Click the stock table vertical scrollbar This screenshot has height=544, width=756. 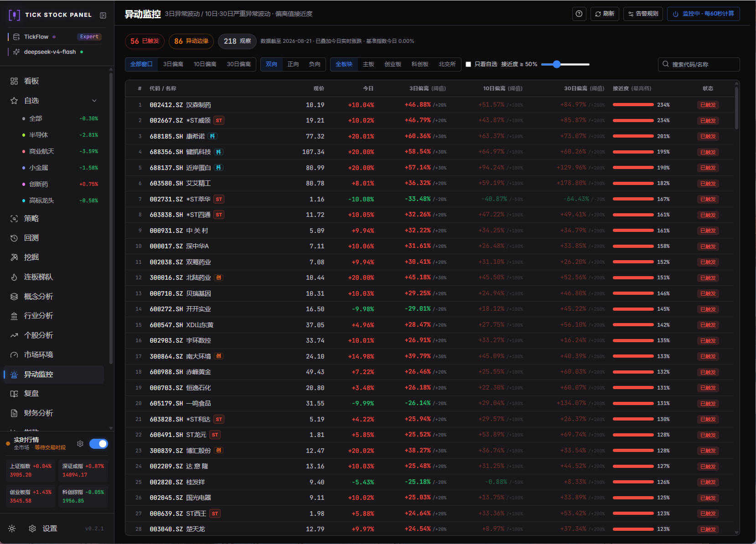point(737,109)
